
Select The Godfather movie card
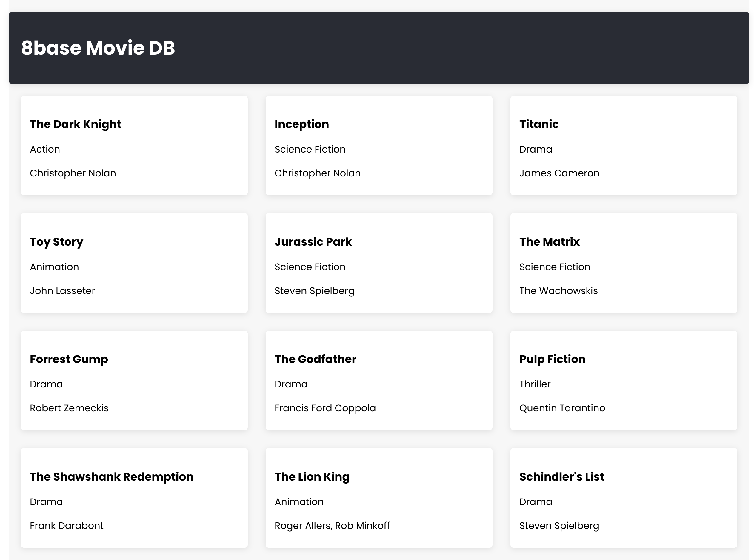click(378, 380)
